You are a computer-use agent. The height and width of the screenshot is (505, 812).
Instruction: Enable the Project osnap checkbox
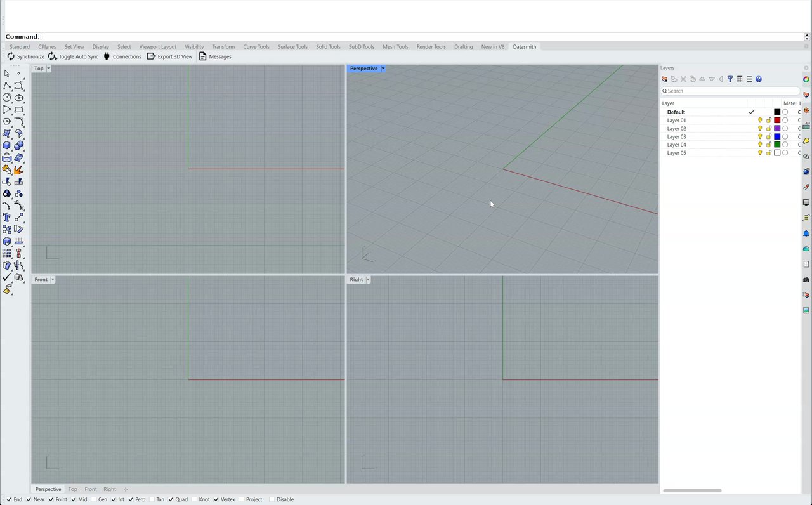point(242,499)
